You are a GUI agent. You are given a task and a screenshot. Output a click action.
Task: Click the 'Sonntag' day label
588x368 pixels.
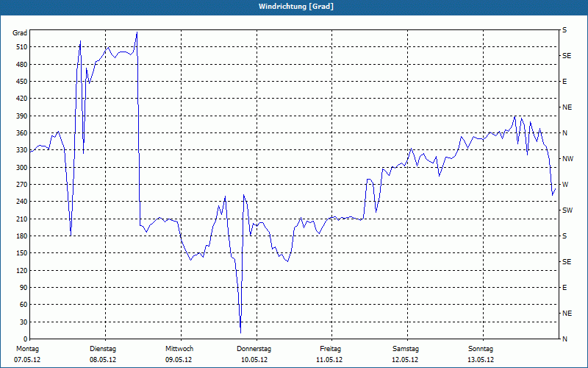[481, 349]
